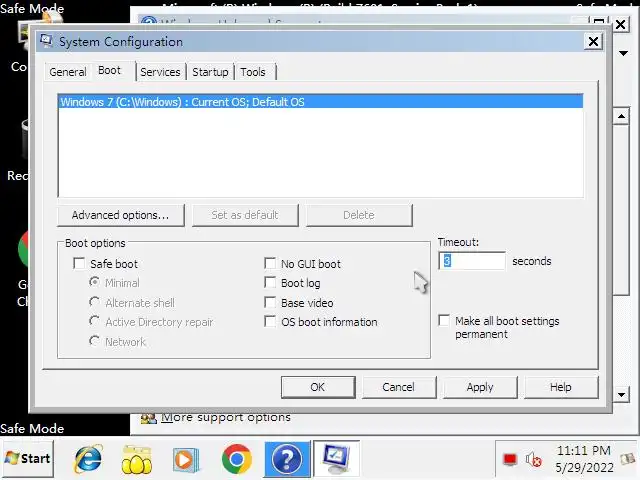Open the Start menu
Viewport: 640px width, 480px height.
(x=27, y=459)
